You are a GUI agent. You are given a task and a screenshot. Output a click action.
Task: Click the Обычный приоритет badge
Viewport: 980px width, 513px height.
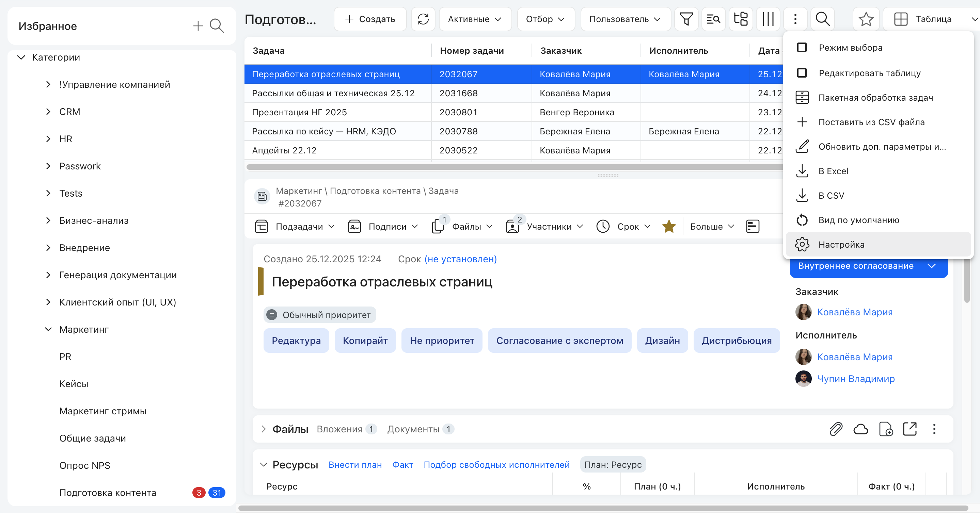coord(319,315)
